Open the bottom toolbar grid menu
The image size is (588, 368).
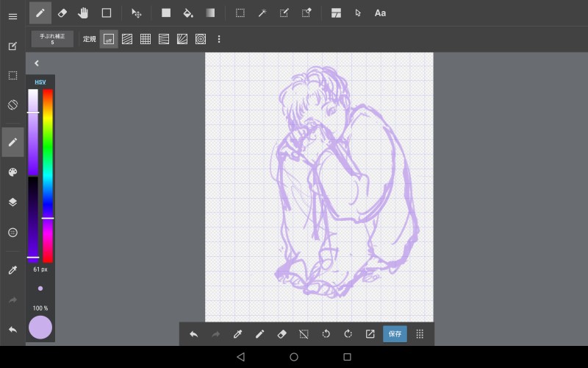coord(420,334)
